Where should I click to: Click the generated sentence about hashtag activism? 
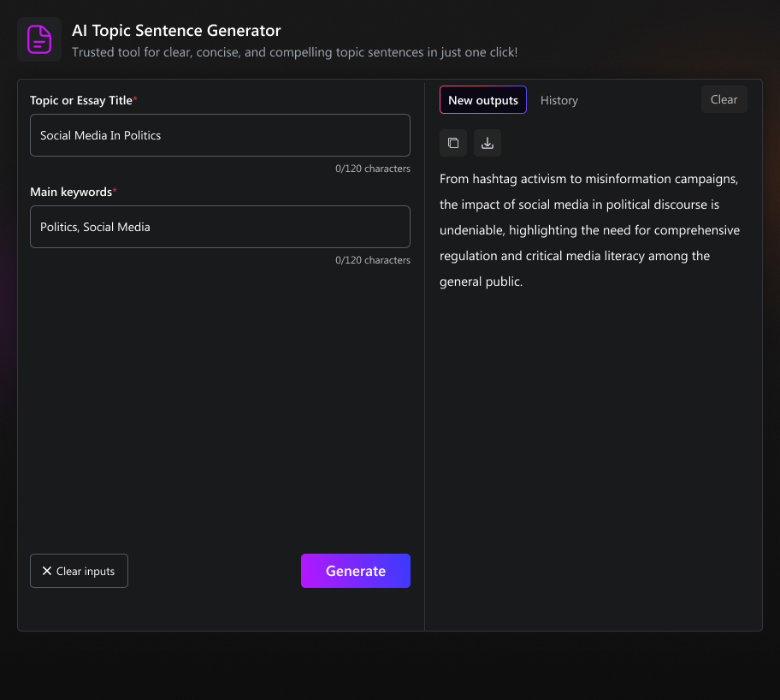pos(589,230)
